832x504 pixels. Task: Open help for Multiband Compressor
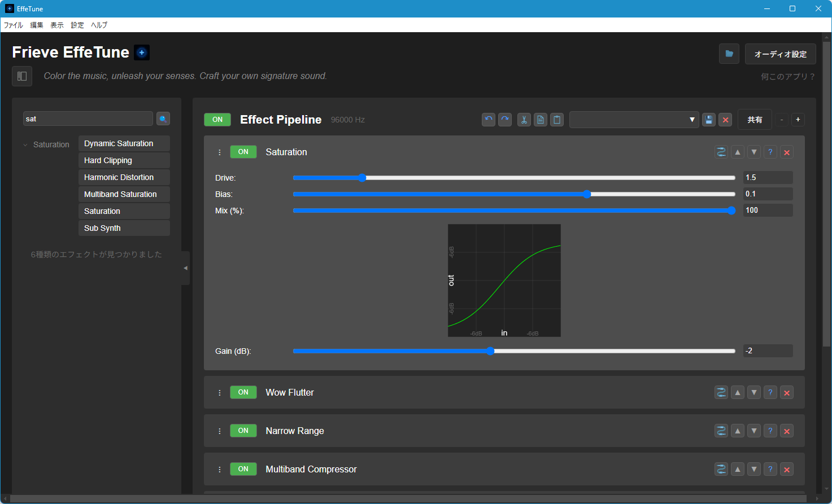click(x=770, y=469)
